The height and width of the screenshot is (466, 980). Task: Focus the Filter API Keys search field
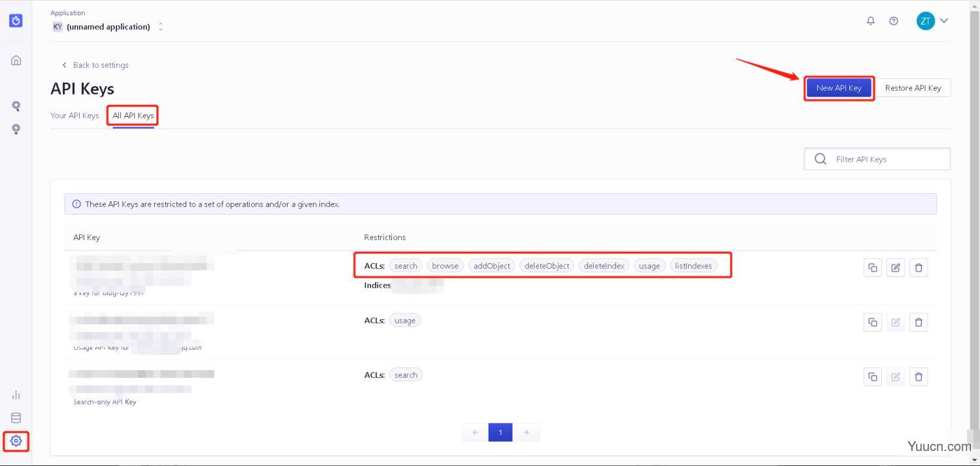coord(877,159)
